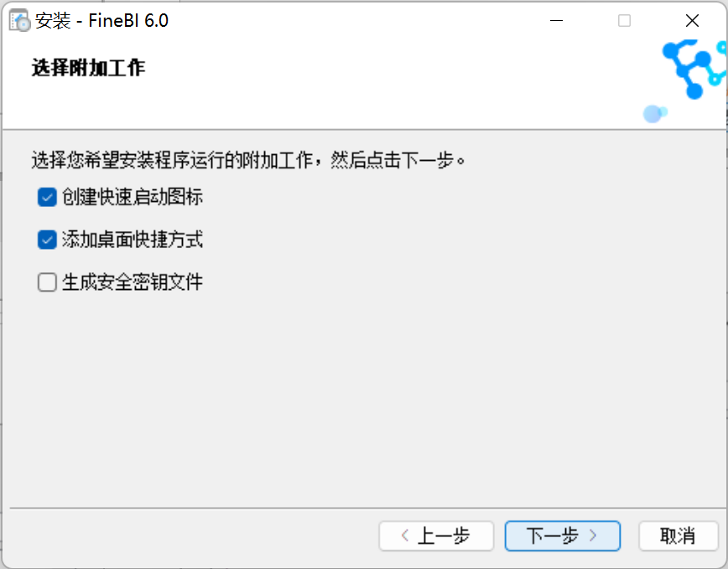This screenshot has width=728, height=569.
Task: Click the 添加桌面快捷方式 label text
Action: click(133, 240)
